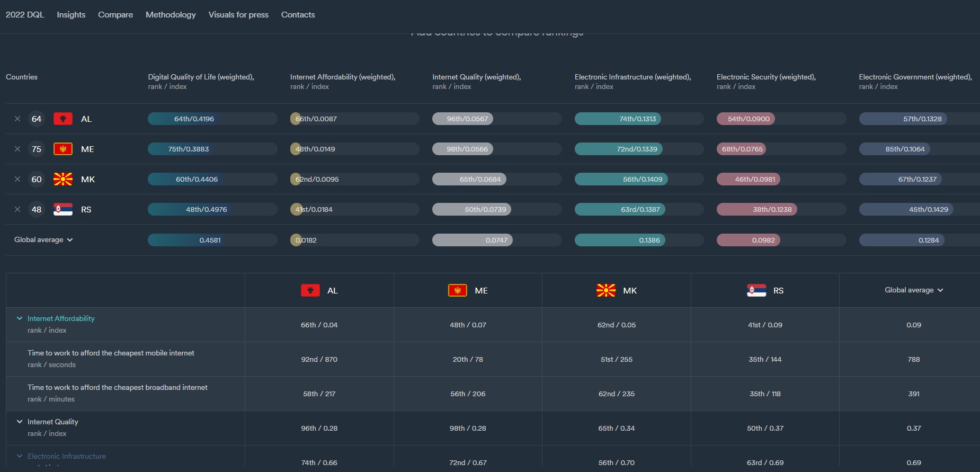The image size is (980, 472).
Task: Remove Serbia row with X icon
Action: tap(17, 209)
